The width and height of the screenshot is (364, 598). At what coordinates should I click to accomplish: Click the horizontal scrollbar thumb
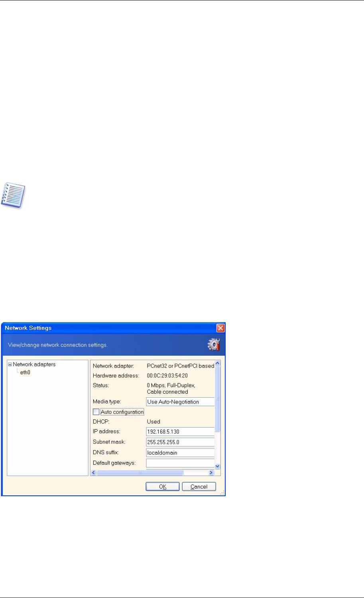coord(140,473)
